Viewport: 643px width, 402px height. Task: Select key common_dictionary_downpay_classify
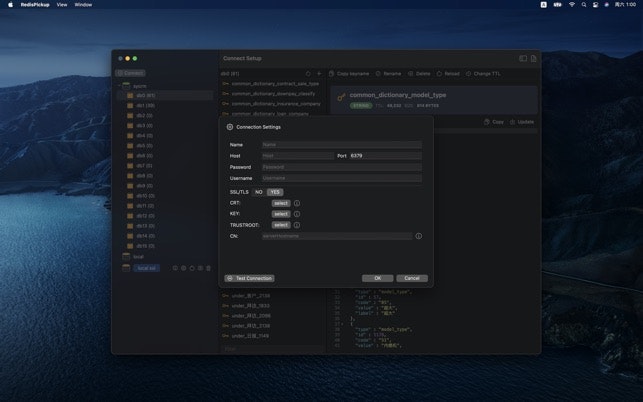click(x=273, y=94)
